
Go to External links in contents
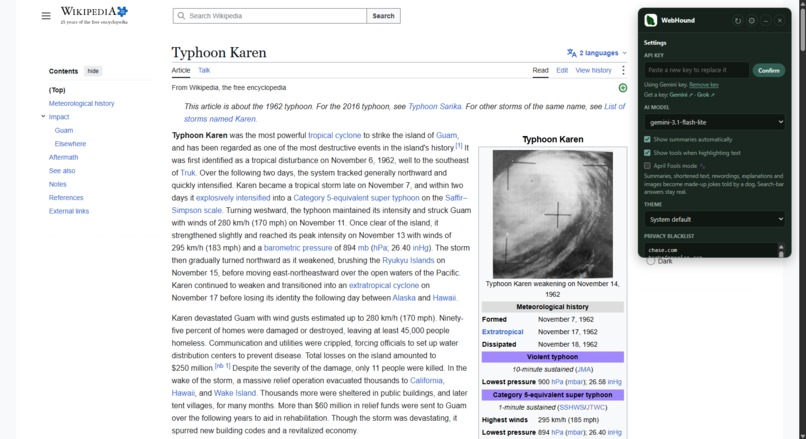[69, 211]
